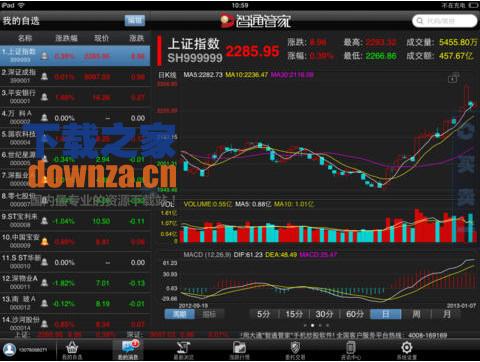Select the 9.ST宝利来 row
The height and width of the screenshot is (362, 480).
point(75,221)
